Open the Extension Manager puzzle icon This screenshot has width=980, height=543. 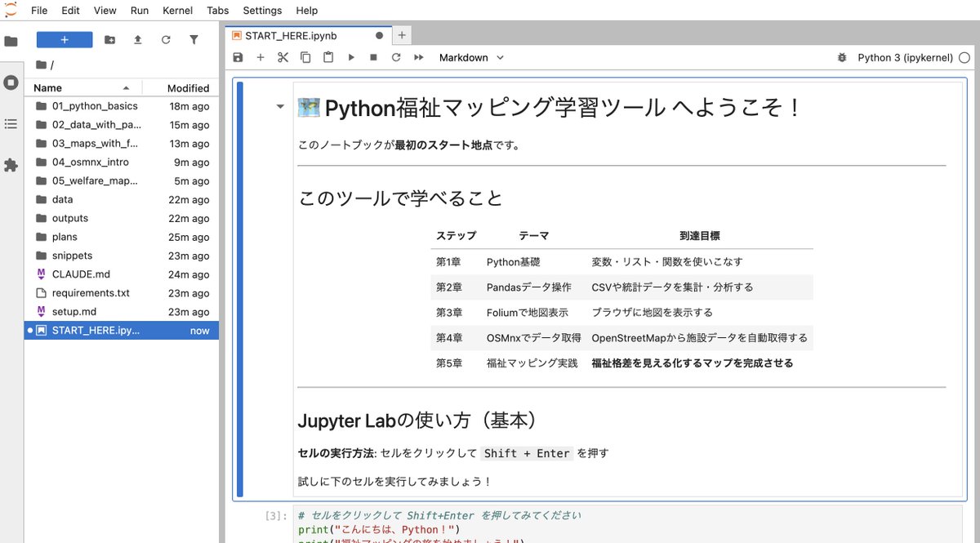pos(11,166)
